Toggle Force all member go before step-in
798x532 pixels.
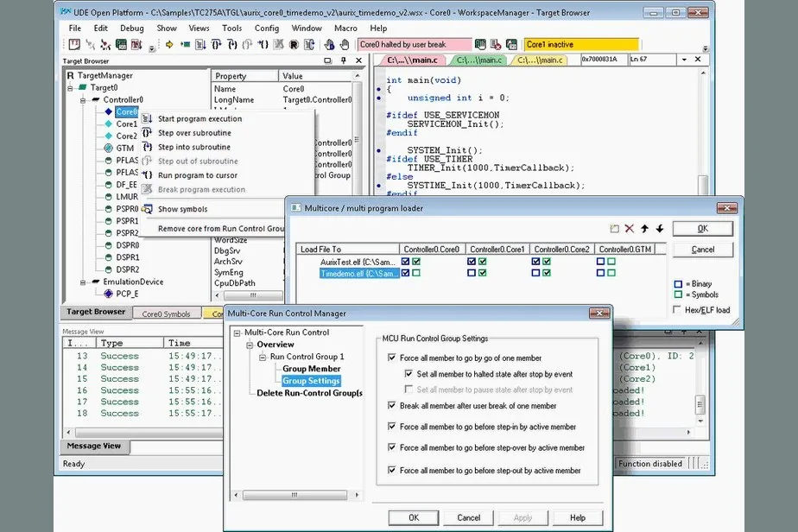click(392, 426)
